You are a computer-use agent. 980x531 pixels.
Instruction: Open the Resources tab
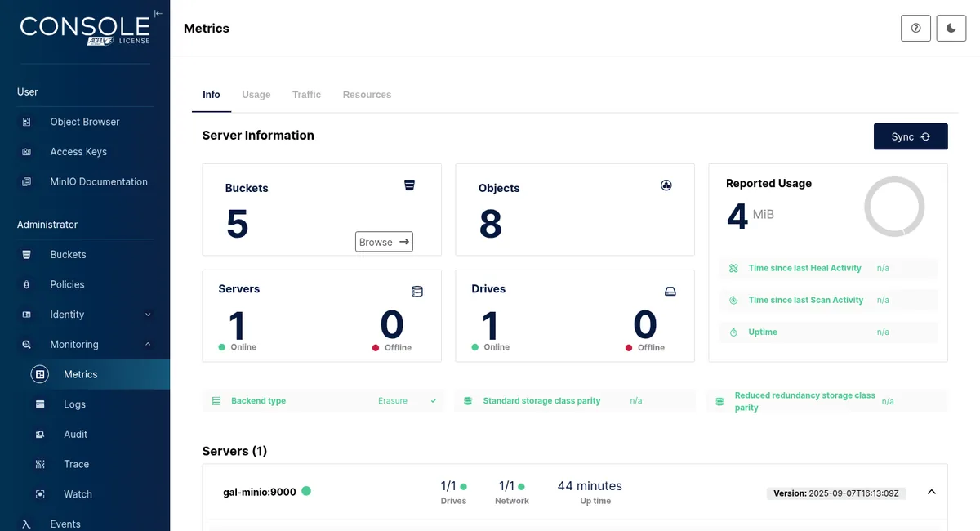tap(367, 95)
